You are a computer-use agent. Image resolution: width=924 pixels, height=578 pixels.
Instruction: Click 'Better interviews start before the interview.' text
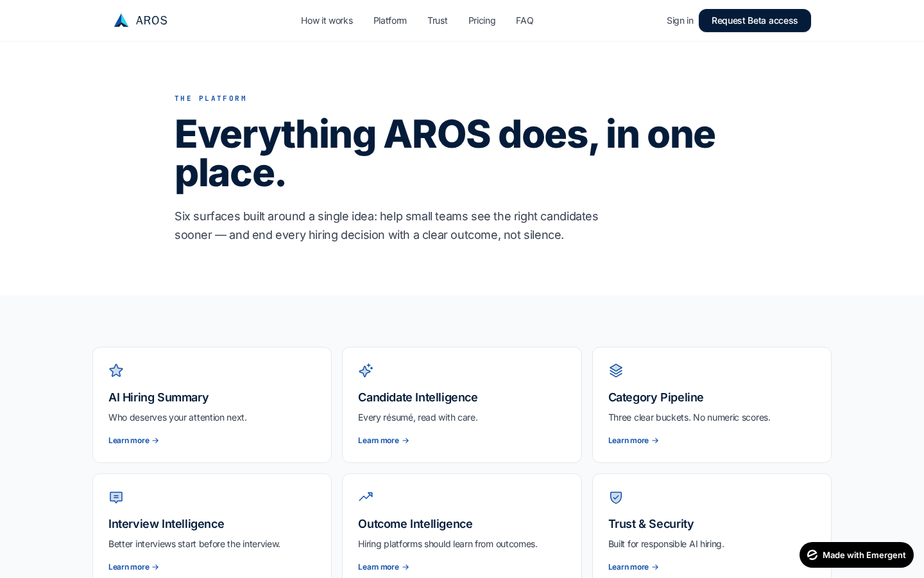click(x=194, y=544)
